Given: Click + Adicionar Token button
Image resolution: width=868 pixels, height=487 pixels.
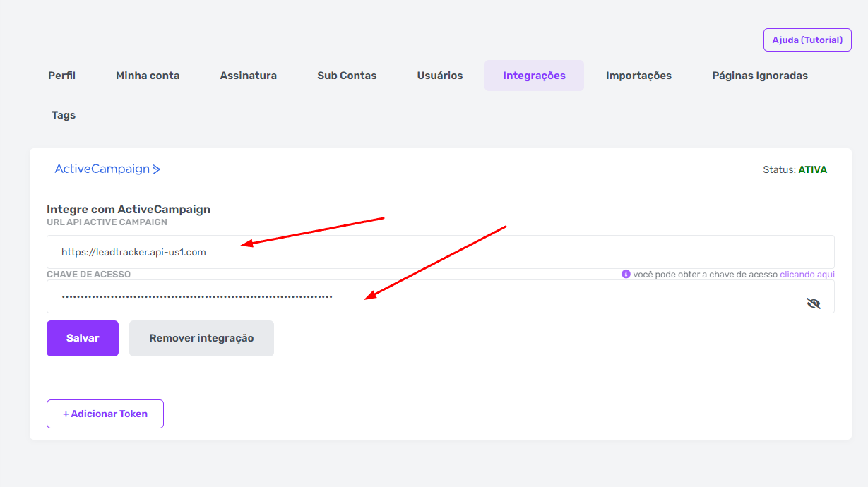Looking at the screenshot, I should click(x=105, y=414).
